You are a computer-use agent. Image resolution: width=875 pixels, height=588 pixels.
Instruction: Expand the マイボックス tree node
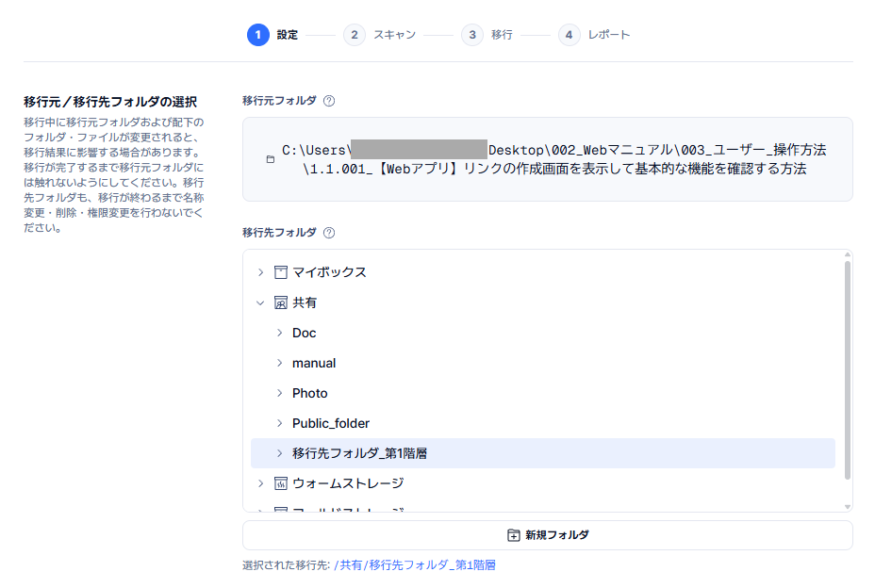pos(260,272)
